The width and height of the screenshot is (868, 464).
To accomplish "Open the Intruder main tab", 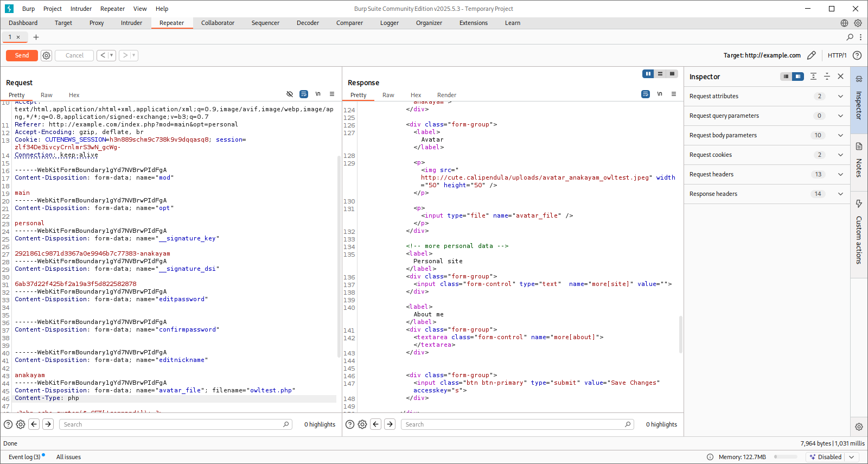I will click(x=131, y=23).
